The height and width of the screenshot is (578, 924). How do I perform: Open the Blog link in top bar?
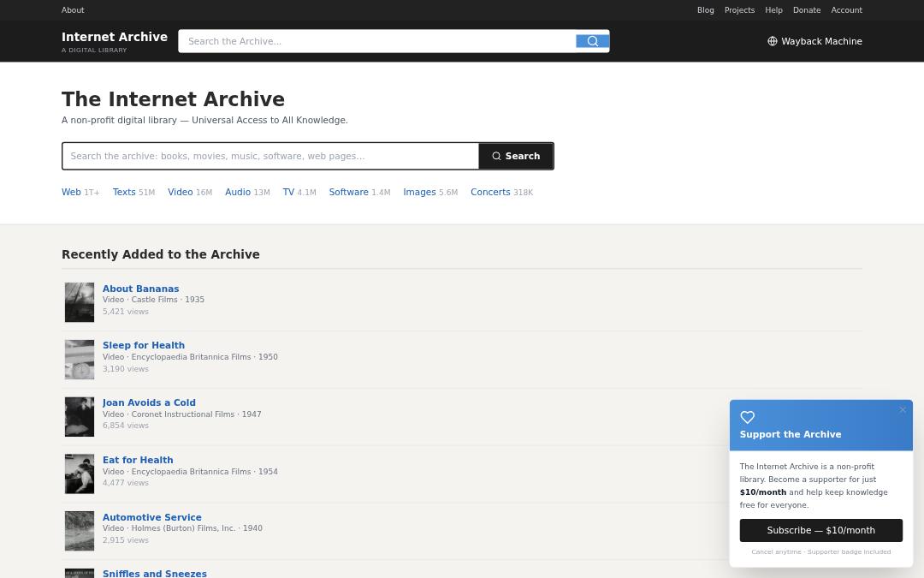pyautogui.click(x=705, y=10)
